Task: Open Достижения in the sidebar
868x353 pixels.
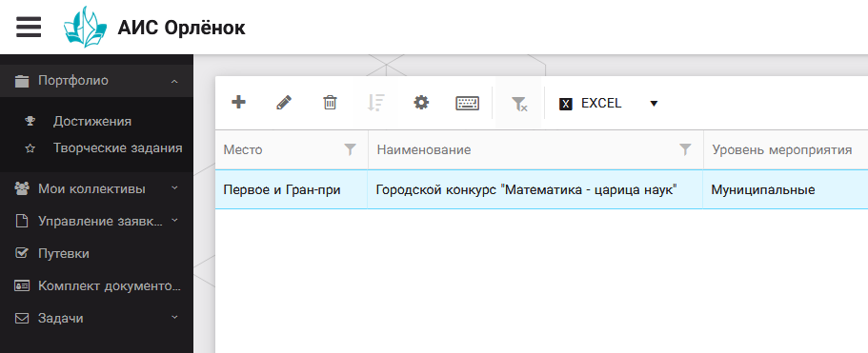Action: tap(91, 122)
